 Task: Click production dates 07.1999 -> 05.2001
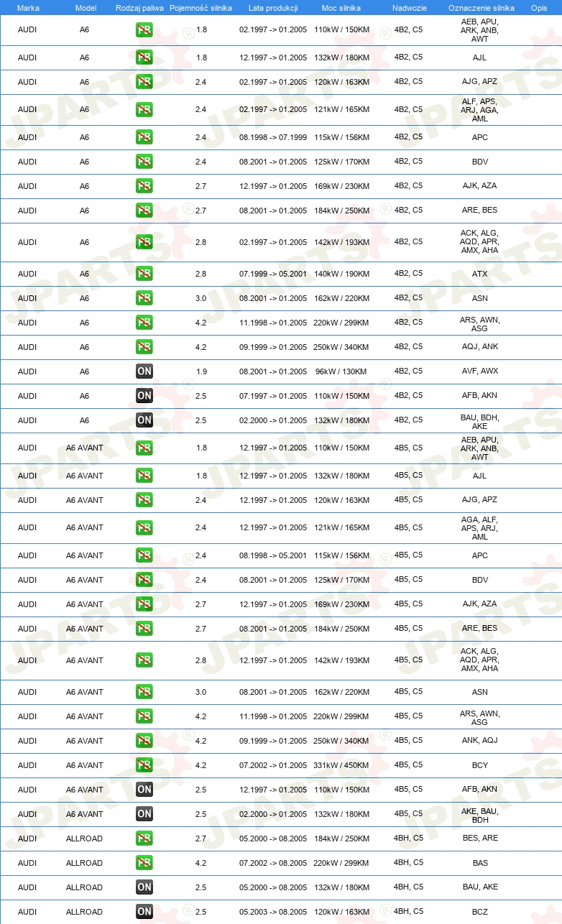click(x=272, y=274)
